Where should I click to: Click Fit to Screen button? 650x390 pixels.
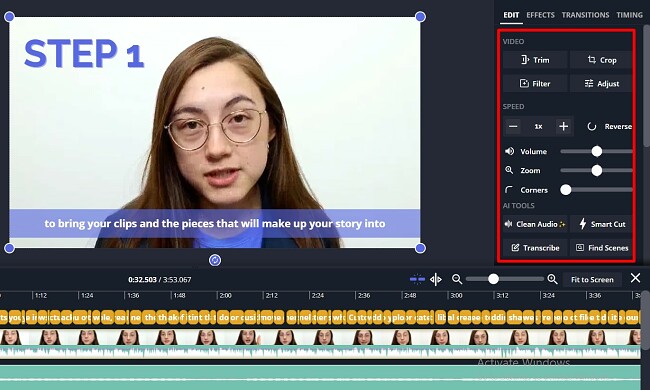[592, 280]
